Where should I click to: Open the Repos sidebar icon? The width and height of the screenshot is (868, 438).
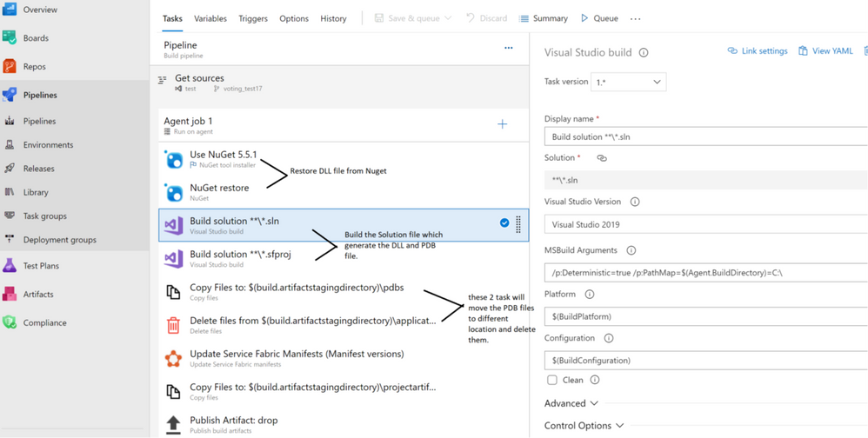(x=10, y=66)
